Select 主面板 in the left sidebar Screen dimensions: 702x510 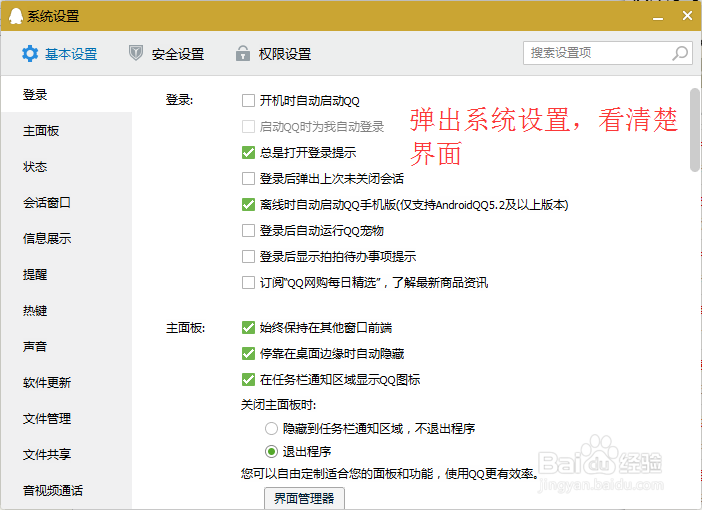(x=66, y=131)
